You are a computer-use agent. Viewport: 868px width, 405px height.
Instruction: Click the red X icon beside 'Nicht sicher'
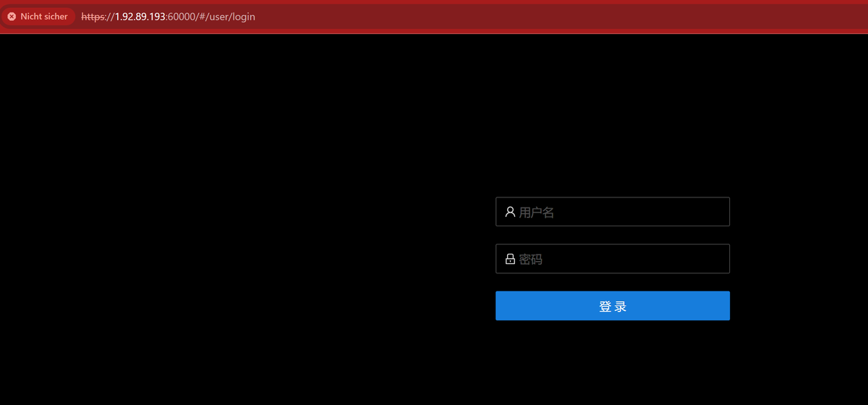(x=12, y=17)
